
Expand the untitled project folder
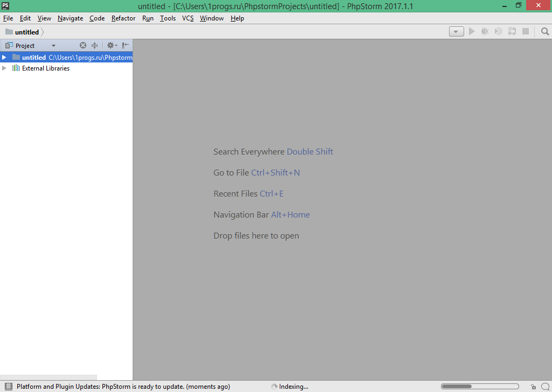pyautogui.click(x=4, y=57)
